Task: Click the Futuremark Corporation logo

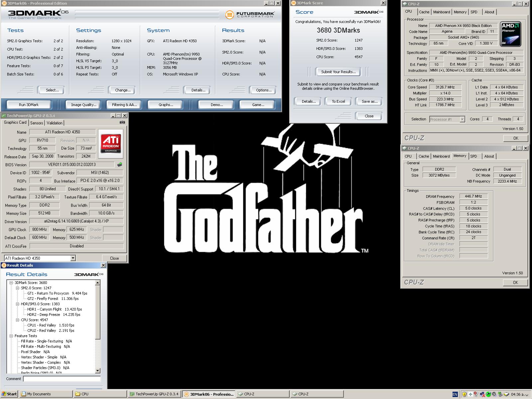Action: click(x=250, y=15)
